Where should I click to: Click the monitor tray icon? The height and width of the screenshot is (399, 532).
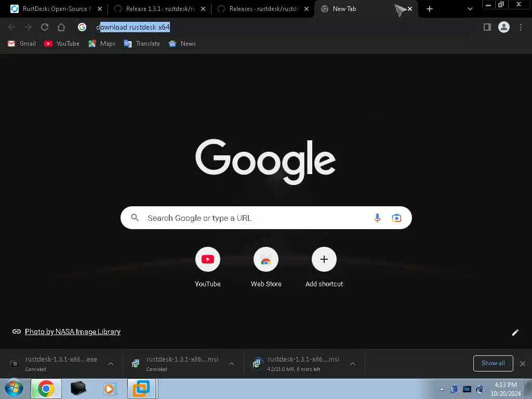[467, 389]
